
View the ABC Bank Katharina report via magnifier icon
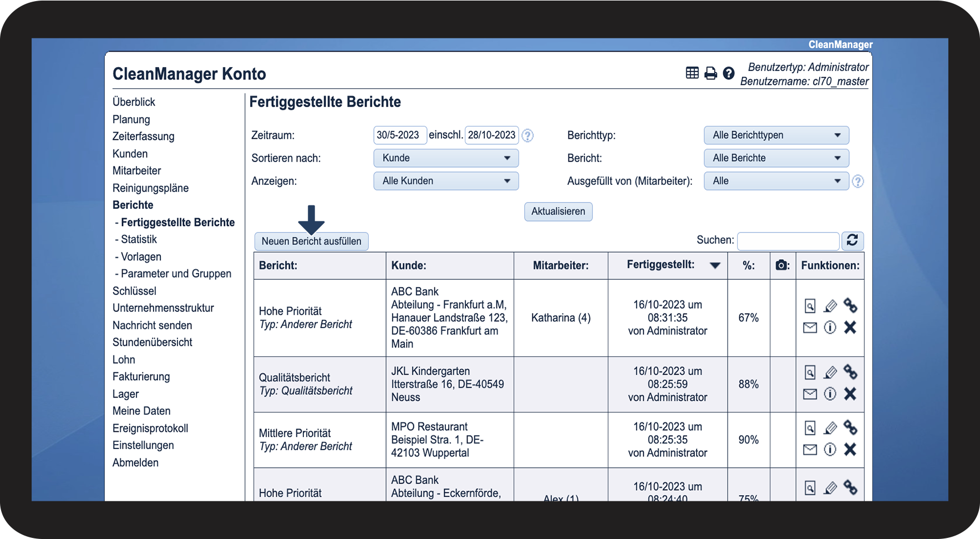(810, 306)
